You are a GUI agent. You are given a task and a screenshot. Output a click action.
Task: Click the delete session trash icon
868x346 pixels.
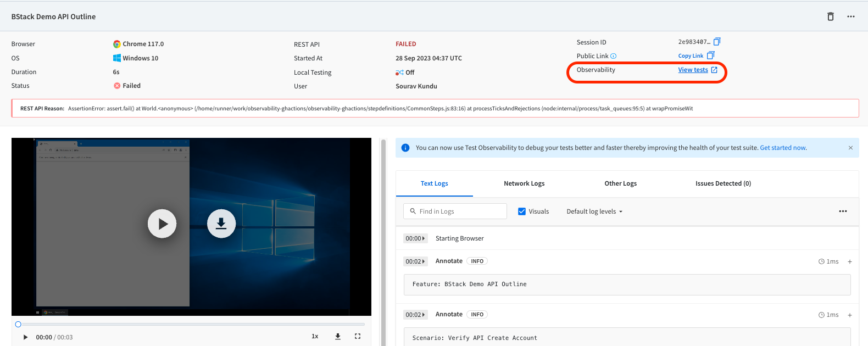(830, 16)
